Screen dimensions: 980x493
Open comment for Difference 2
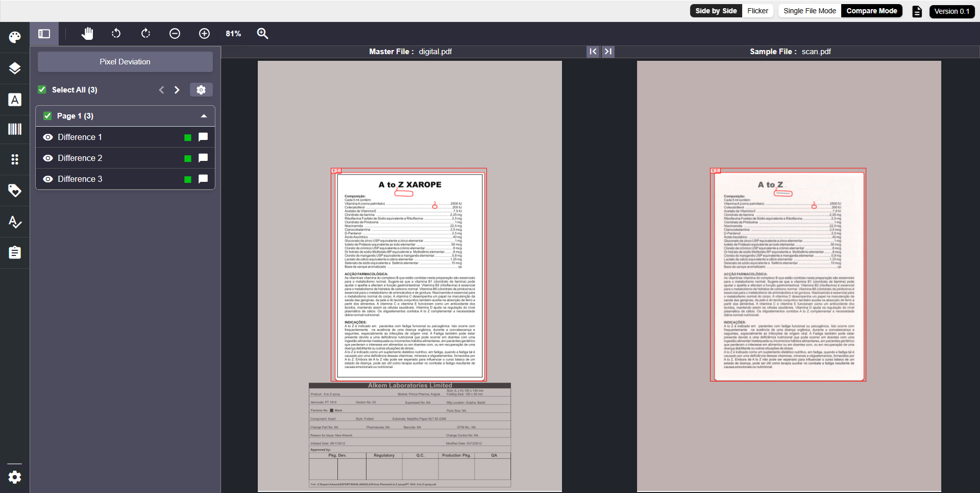(203, 158)
